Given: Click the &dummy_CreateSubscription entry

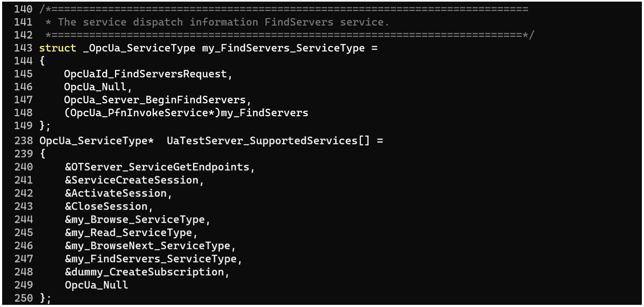Looking at the screenshot, I should tap(144, 272).
